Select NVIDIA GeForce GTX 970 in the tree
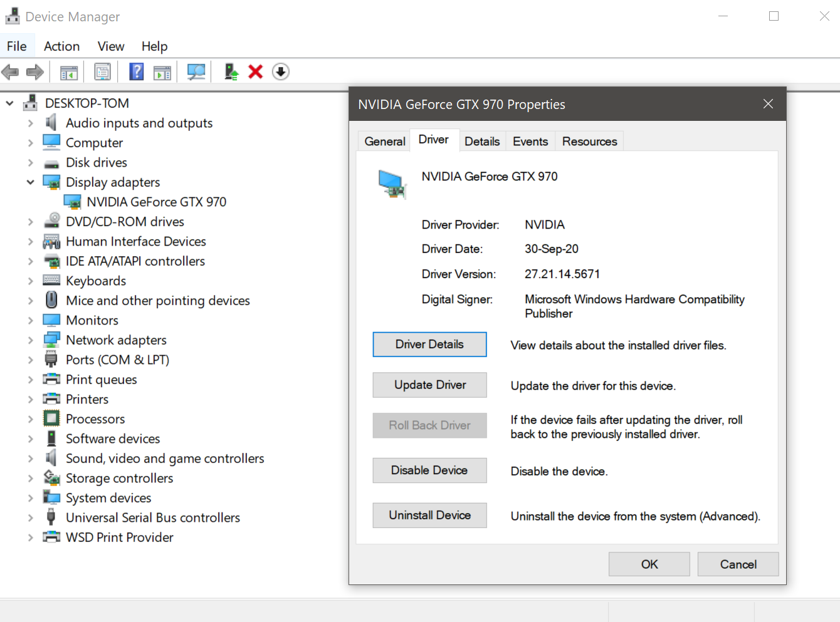840x622 pixels. pos(156,202)
